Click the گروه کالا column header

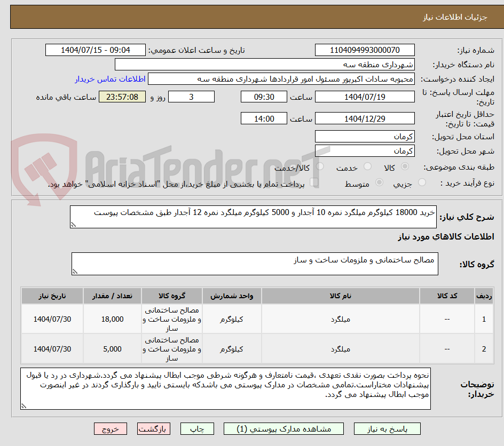[172, 296]
